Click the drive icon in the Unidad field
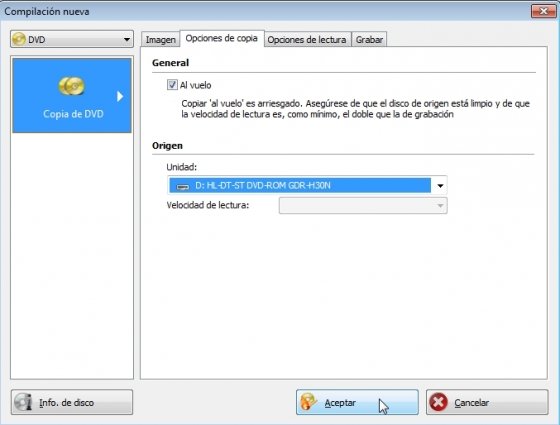Viewport: 560px width, 425px height. tap(183, 186)
